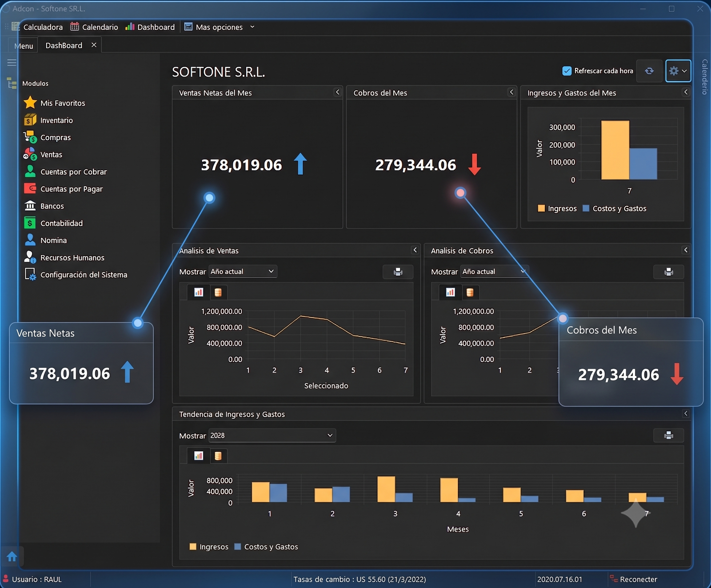Print the Tendencia de Ingresos chart
711x588 pixels.
pos(668,436)
